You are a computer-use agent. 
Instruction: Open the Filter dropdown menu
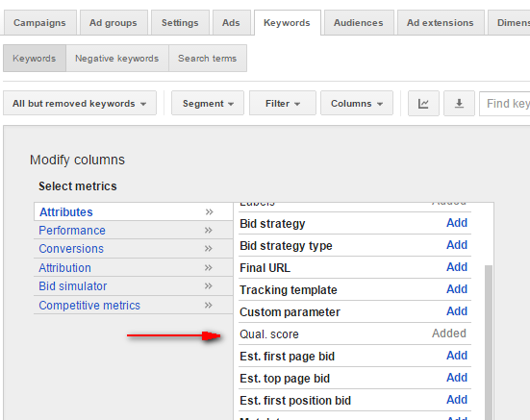coord(283,103)
